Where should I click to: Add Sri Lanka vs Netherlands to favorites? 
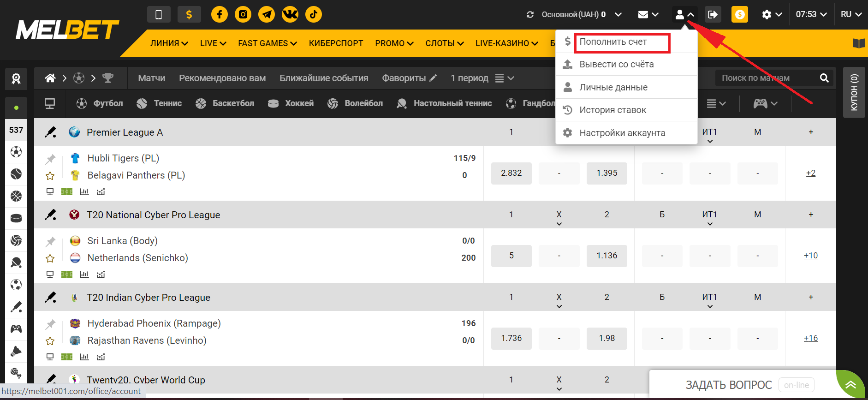[x=50, y=258]
